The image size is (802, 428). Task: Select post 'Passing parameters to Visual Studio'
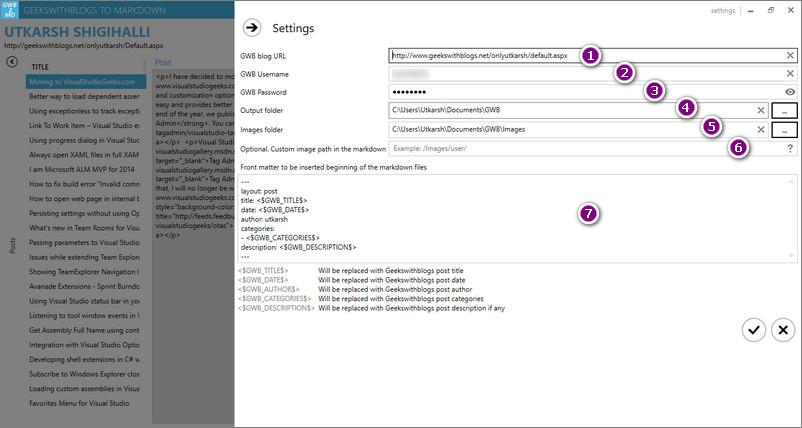pyautogui.click(x=86, y=242)
